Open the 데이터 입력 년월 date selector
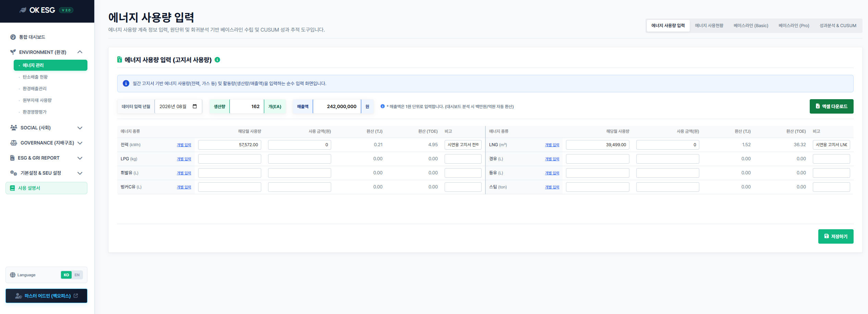Screen dimensions: 868x314 pos(178,106)
